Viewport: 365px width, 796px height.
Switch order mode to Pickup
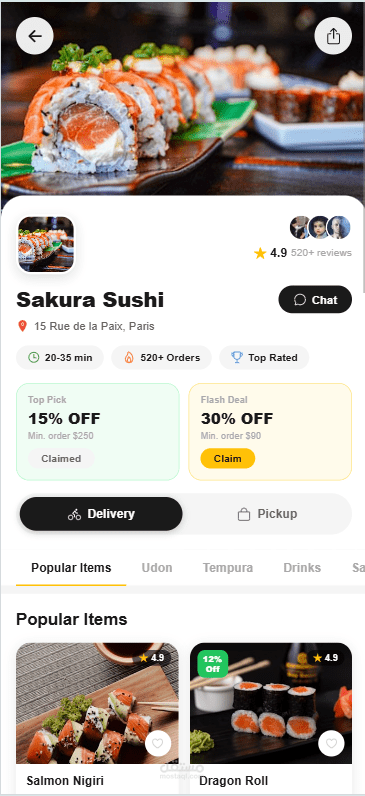coord(267,514)
